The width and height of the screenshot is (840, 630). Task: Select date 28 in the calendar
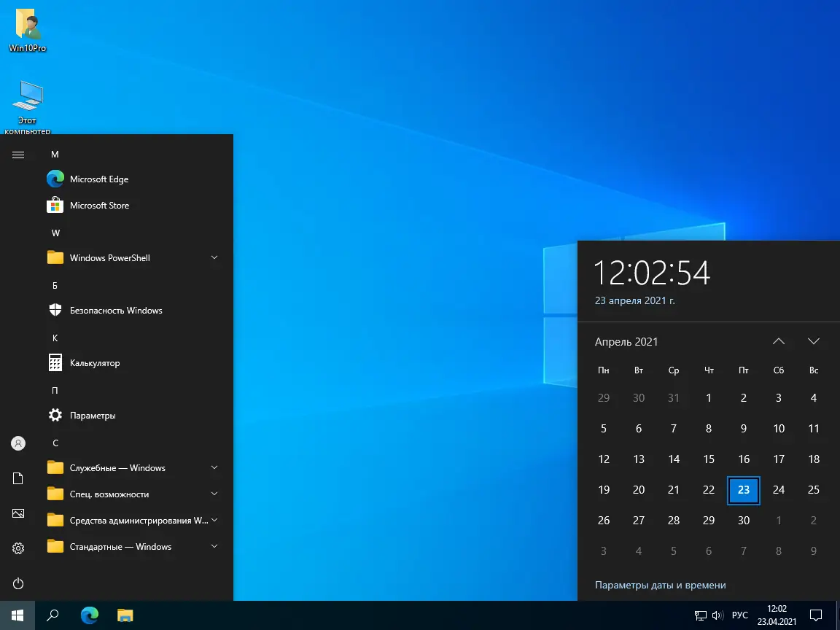pos(674,520)
